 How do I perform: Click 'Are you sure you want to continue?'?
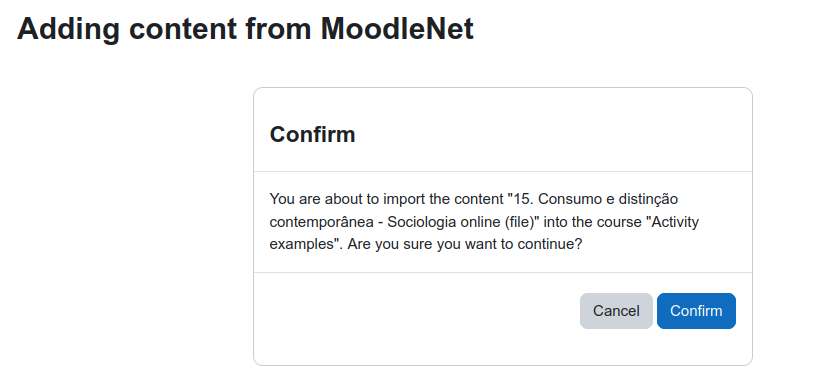pos(464,244)
